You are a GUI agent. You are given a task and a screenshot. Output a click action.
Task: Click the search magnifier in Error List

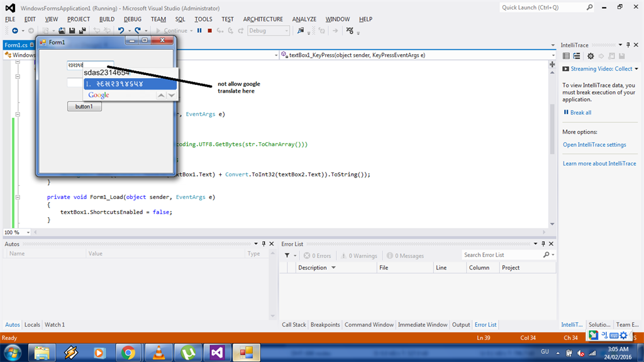(547, 255)
